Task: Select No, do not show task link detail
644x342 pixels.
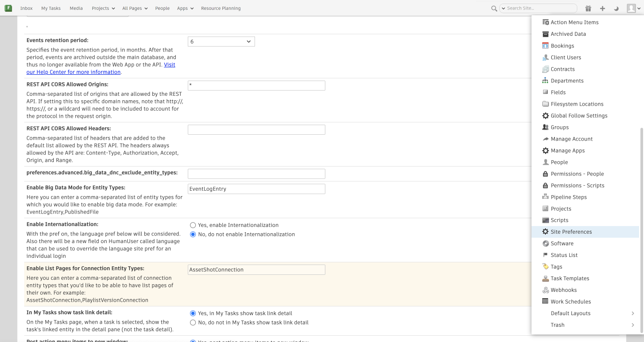Action: (x=193, y=322)
